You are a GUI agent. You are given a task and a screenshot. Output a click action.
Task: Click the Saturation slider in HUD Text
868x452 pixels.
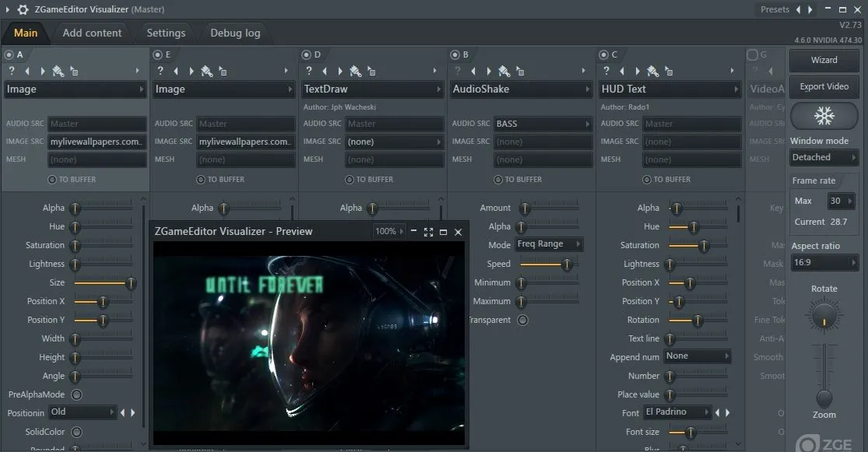tap(698, 245)
